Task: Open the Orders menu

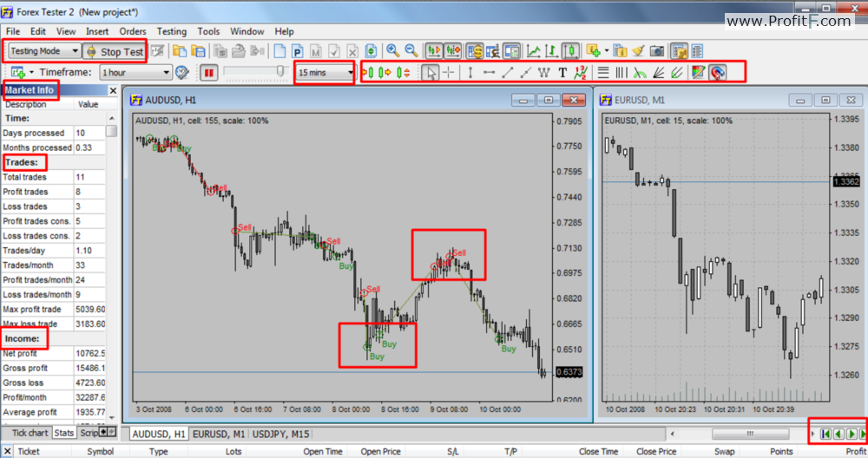Action: 132,31
